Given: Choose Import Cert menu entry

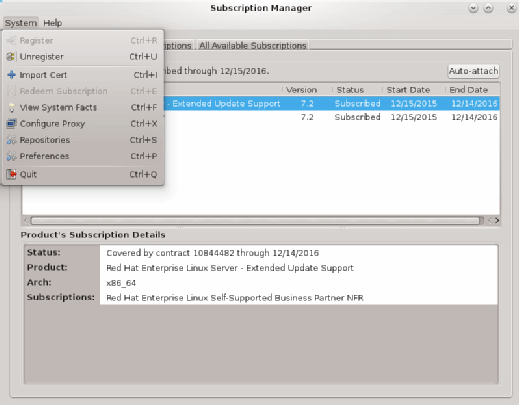Looking at the screenshot, I should (83, 75).
